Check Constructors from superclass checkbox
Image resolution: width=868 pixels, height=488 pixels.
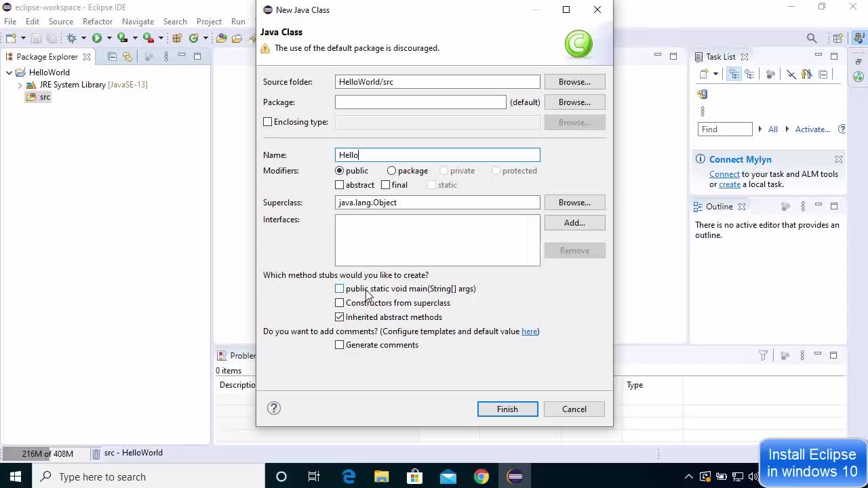340,303
